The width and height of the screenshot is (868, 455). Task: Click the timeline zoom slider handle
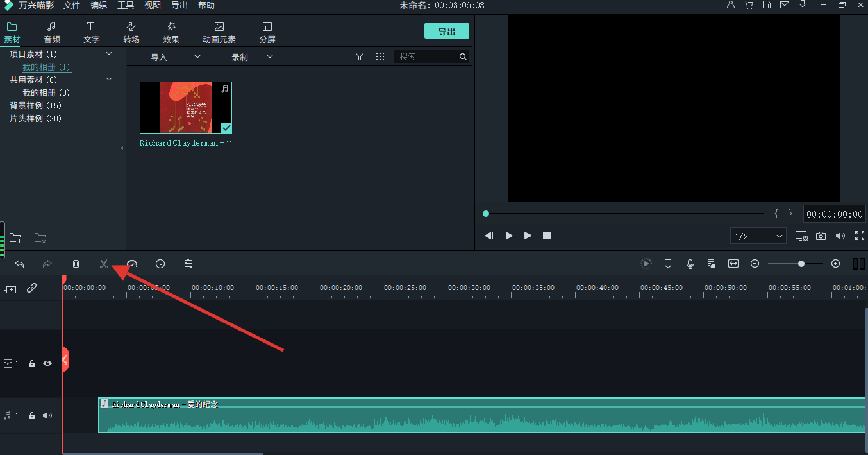(x=801, y=264)
